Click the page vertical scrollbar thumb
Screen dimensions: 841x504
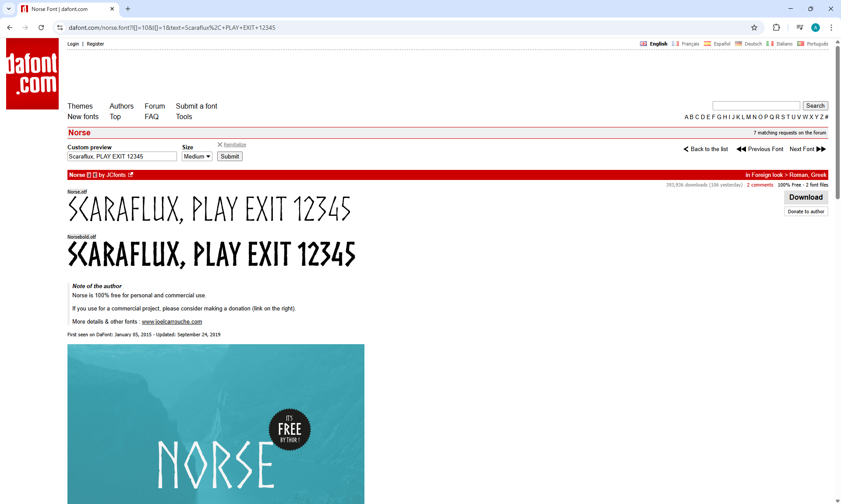tap(837, 123)
